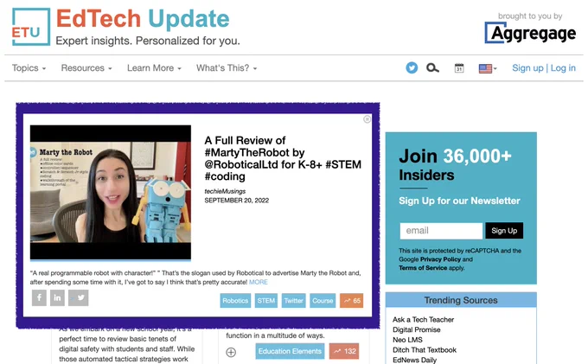
Task: Expand the Topics menu
Action: coord(29,68)
